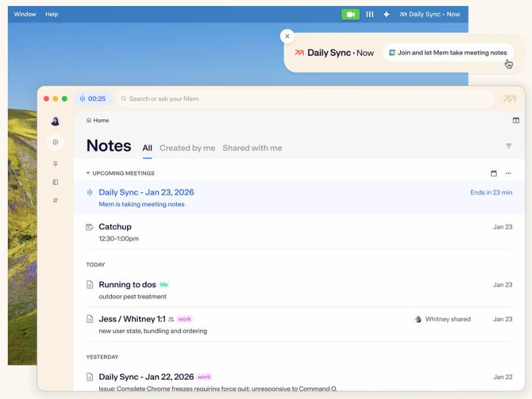Click the Mem logo in the notification
532x399 pixels.
pyautogui.click(x=299, y=53)
